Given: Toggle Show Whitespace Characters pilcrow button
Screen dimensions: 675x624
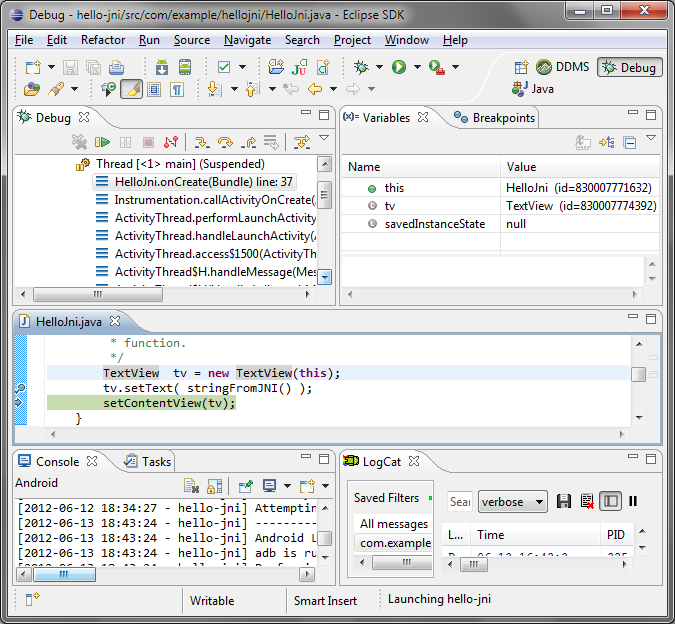Looking at the screenshot, I should click(177, 89).
